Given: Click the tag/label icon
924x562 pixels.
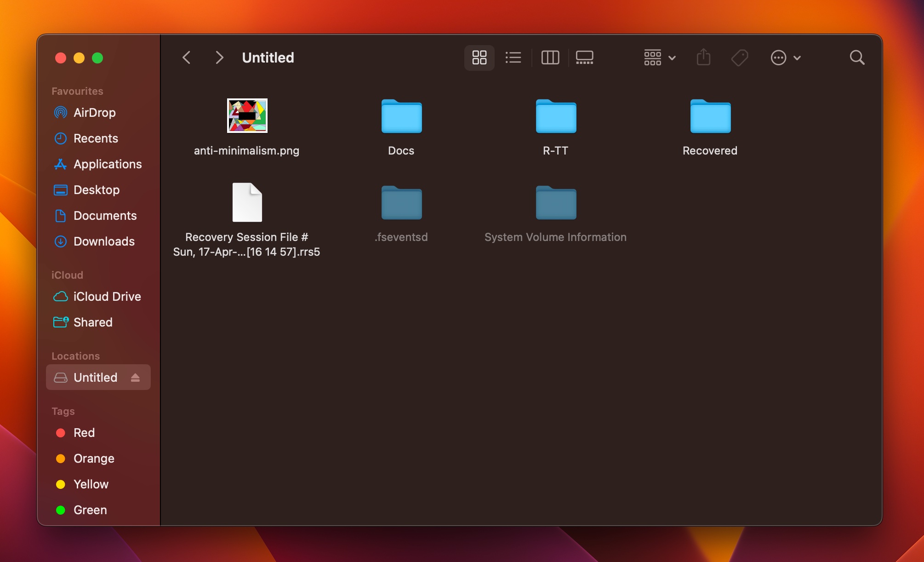Looking at the screenshot, I should 739,57.
